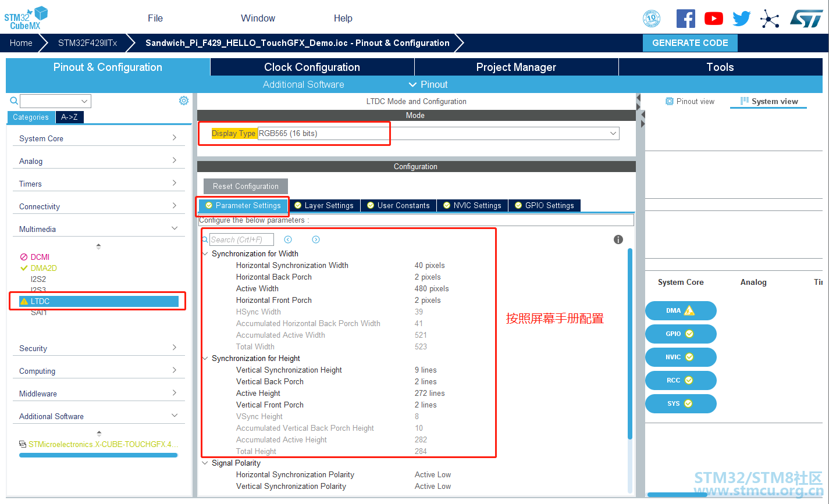Go to previous parameter search result
This screenshot has width=829, height=504.
(x=288, y=240)
